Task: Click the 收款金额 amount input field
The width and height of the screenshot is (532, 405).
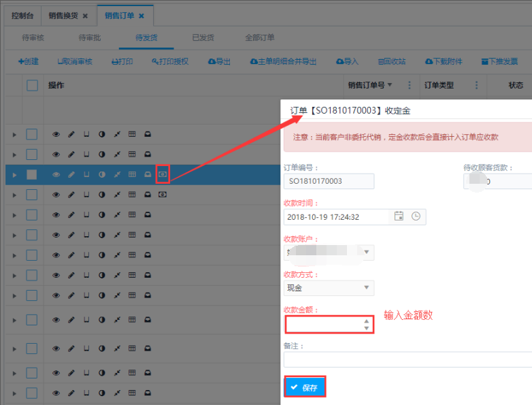Action: click(x=325, y=324)
